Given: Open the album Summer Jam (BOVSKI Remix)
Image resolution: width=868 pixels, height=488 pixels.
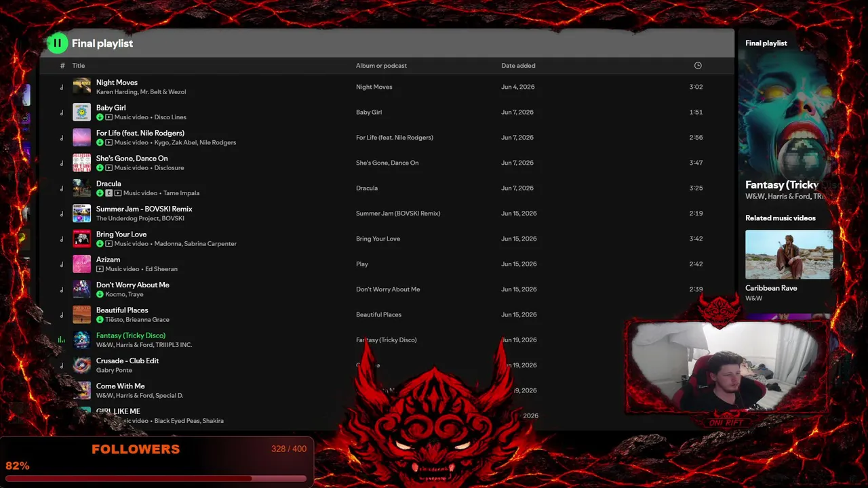Looking at the screenshot, I should point(398,213).
